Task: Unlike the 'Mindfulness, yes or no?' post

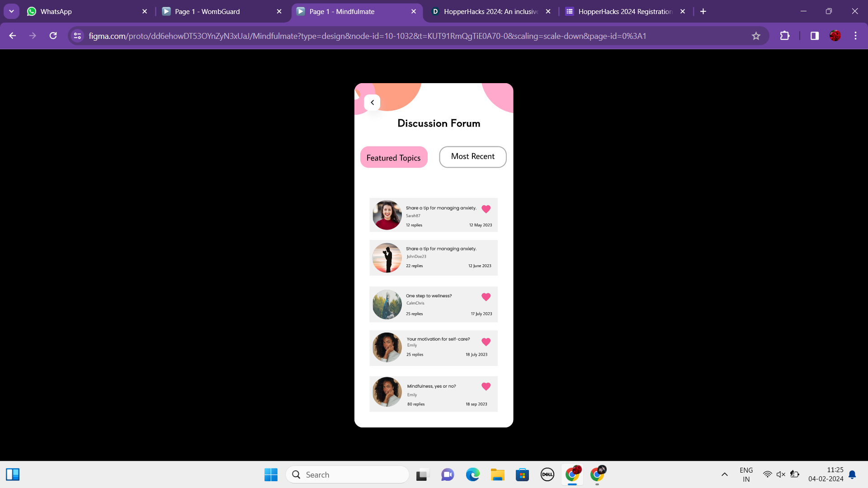Action: click(486, 386)
